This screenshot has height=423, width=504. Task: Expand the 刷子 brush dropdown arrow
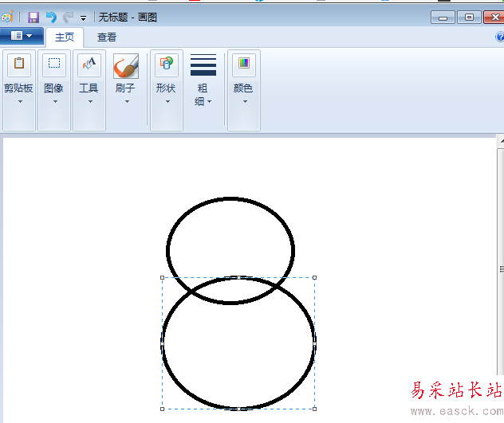pos(127,101)
